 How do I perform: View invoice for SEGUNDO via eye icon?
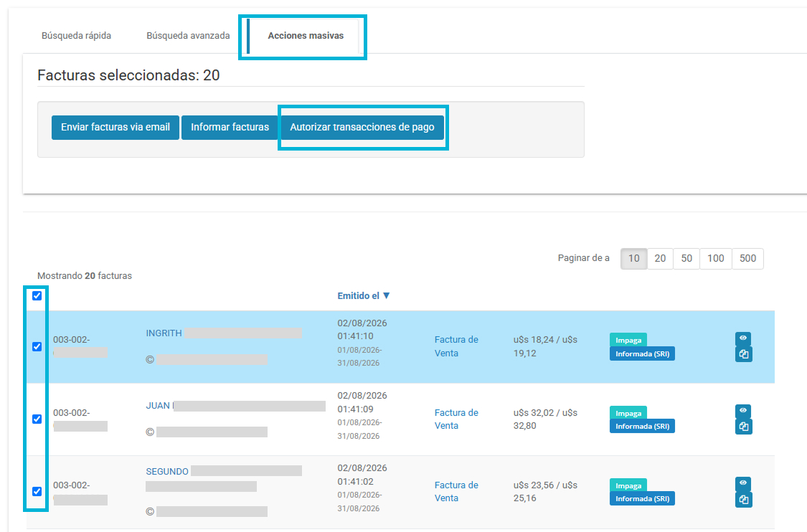pos(742,483)
